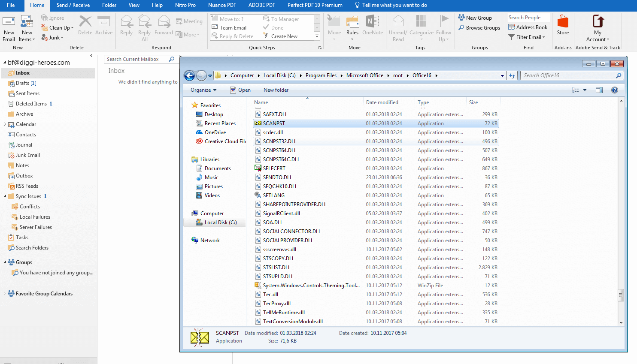Mark the message as Unread/Read
Viewport: 637px width, 364px height.
(x=397, y=27)
